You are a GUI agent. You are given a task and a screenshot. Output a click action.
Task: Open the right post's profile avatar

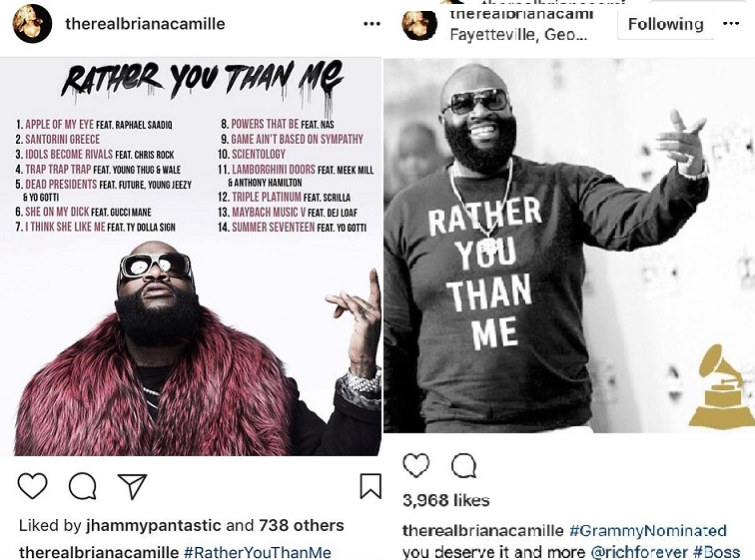[x=419, y=24]
